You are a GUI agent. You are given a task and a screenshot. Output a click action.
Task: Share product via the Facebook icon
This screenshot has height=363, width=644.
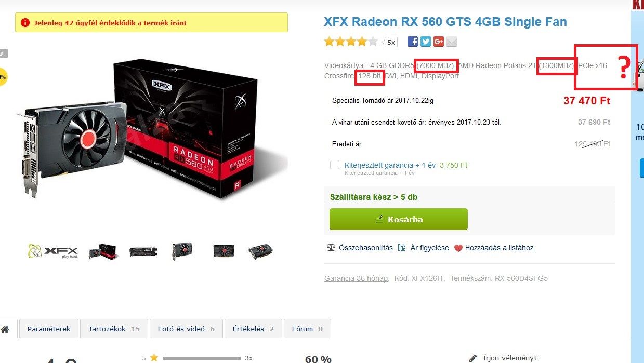413,42
